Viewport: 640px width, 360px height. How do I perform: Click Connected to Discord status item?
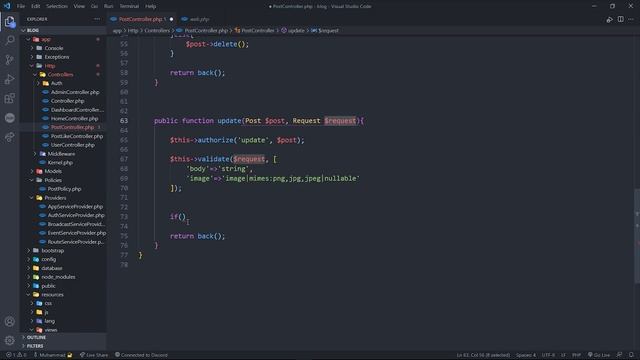point(141,355)
